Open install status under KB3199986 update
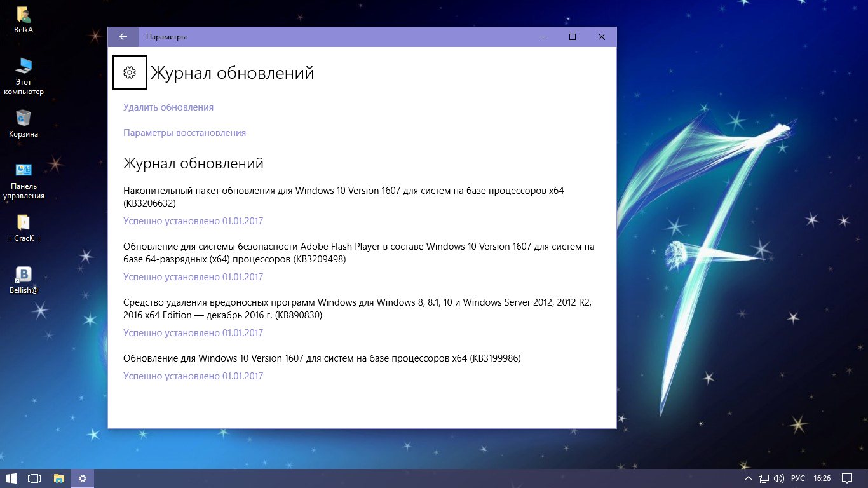Screen dimensions: 868x488 [193, 376]
